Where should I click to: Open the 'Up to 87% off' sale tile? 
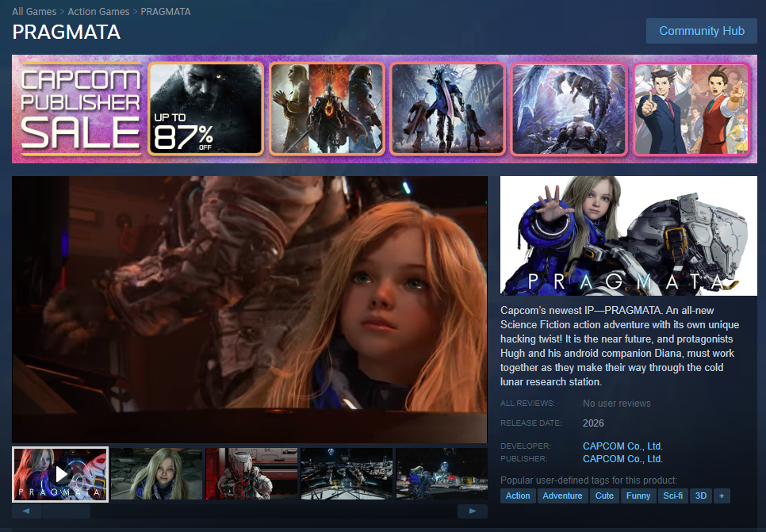(x=205, y=109)
